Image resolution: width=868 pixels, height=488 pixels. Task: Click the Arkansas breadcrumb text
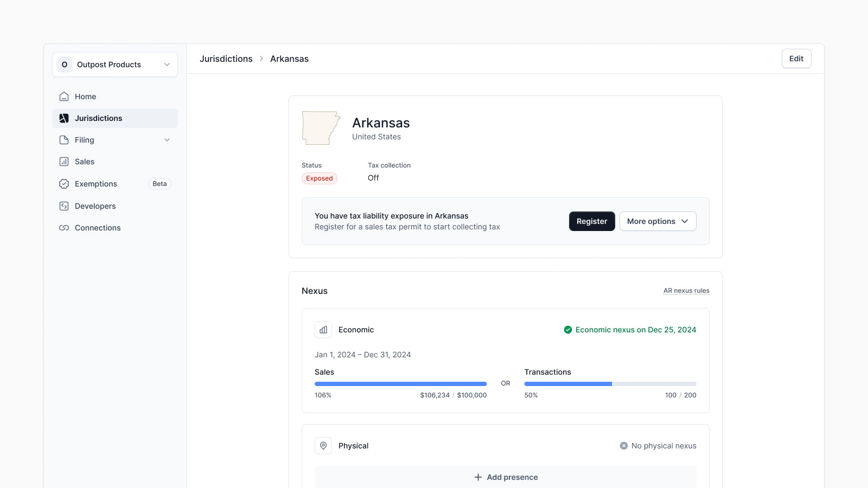(x=289, y=59)
